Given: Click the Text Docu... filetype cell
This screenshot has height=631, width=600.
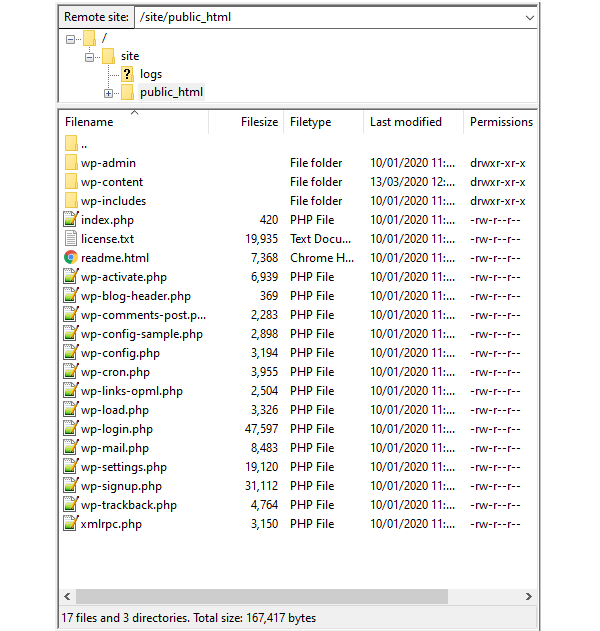Looking at the screenshot, I should pos(320,239).
